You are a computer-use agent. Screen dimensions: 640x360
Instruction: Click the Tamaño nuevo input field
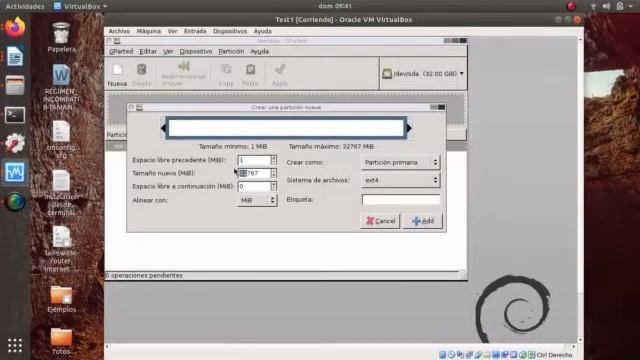[x=254, y=173]
